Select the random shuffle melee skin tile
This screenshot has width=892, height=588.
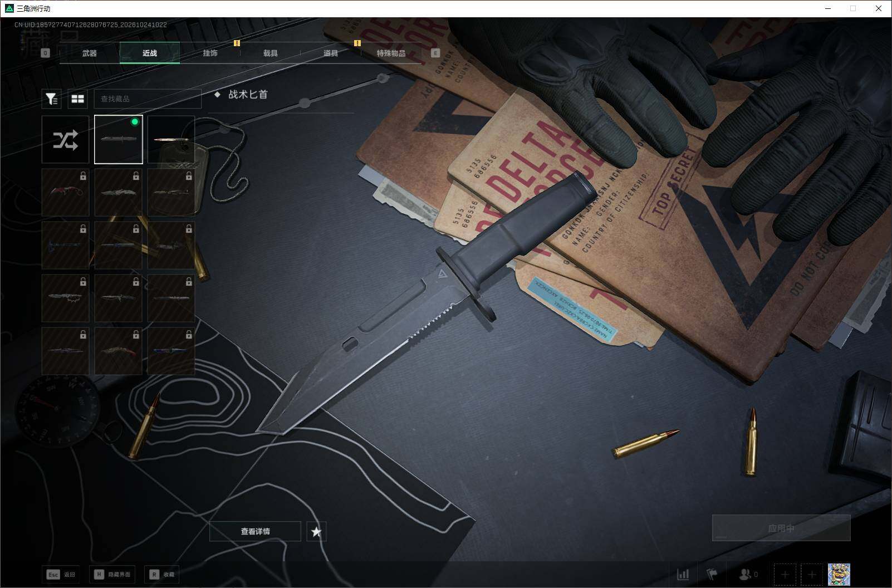[65, 140]
